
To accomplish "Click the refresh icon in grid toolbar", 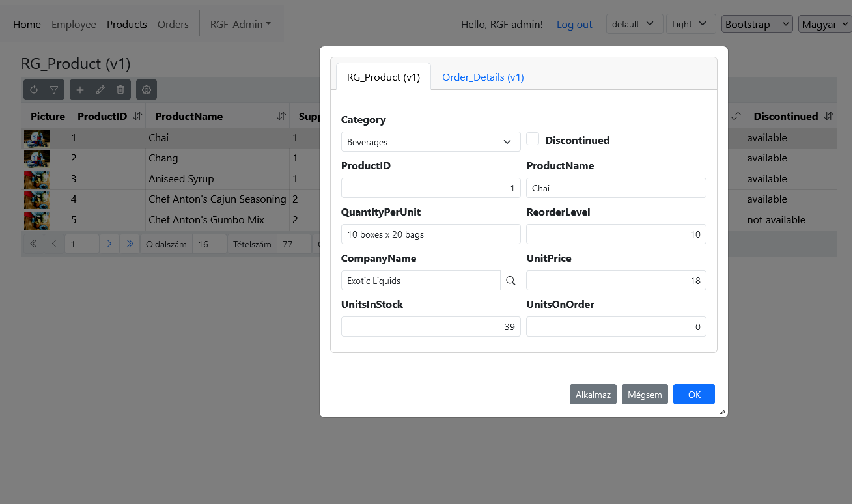I will 34,90.
